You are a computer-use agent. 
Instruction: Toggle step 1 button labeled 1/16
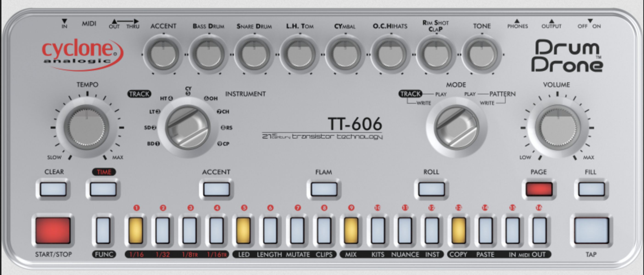(136, 230)
